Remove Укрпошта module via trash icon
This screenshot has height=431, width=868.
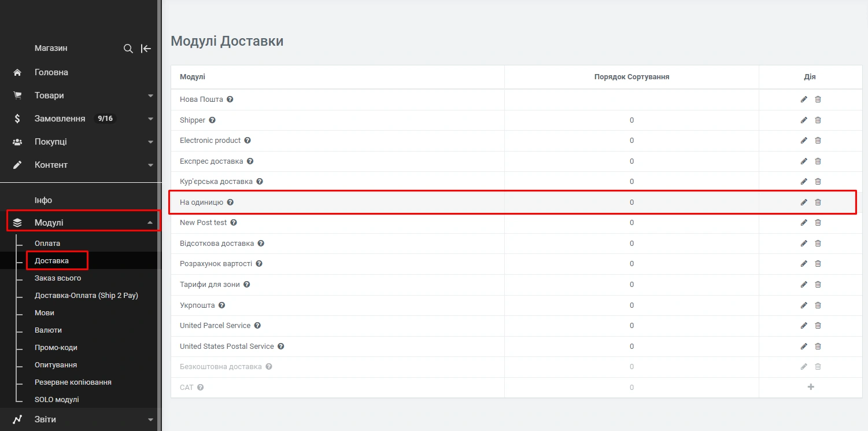pyautogui.click(x=818, y=305)
